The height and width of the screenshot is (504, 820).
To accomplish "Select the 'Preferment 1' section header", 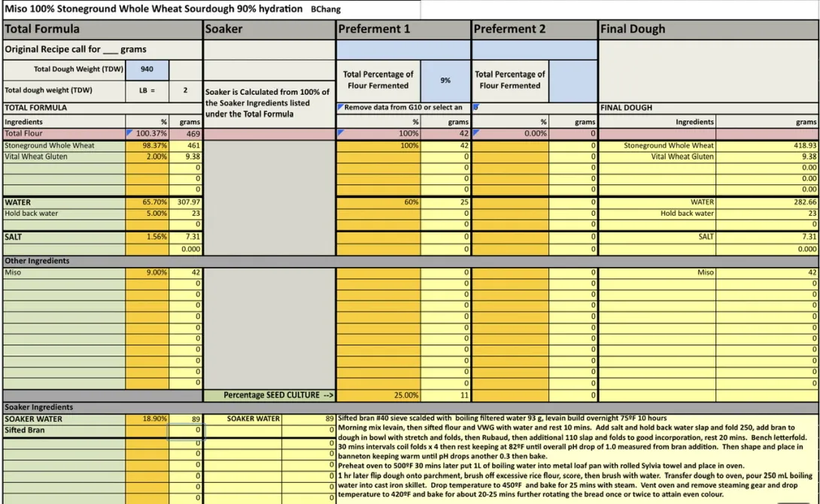I will point(403,29).
